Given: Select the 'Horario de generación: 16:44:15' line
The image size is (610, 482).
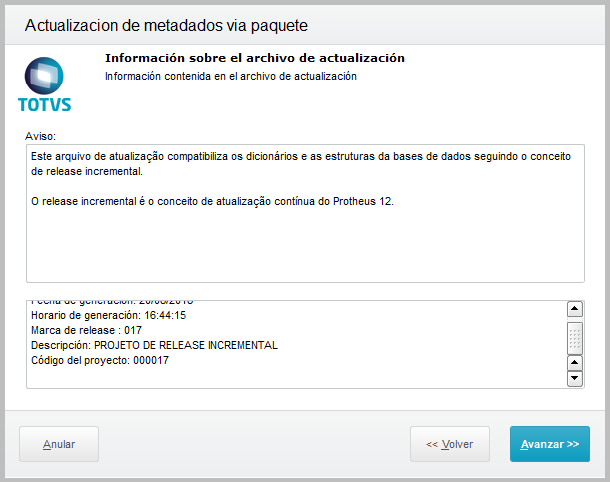Looking at the screenshot, I should [109, 315].
